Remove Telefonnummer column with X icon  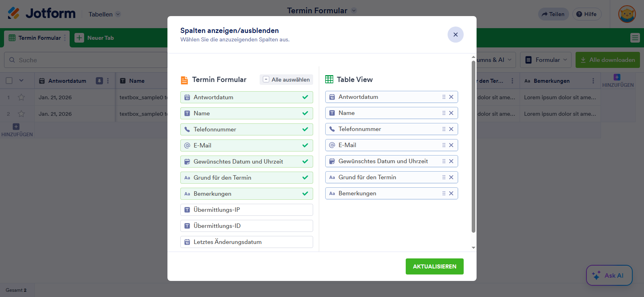point(451,129)
